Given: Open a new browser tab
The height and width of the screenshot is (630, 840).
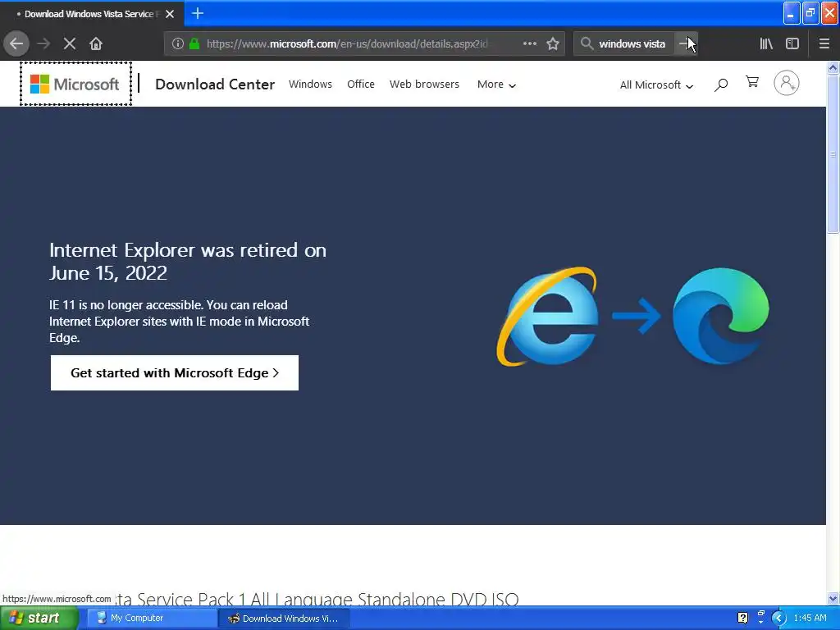Looking at the screenshot, I should [198, 13].
